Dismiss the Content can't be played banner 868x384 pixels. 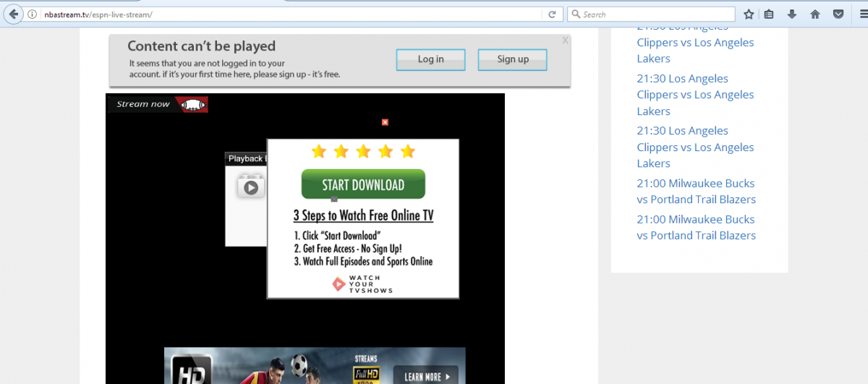click(x=565, y=40)
